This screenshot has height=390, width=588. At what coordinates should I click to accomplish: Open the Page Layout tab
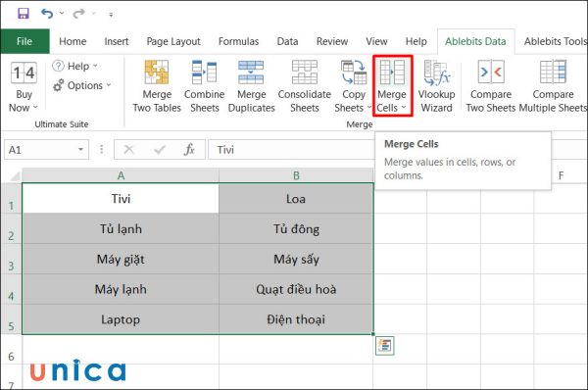point(173,41)
